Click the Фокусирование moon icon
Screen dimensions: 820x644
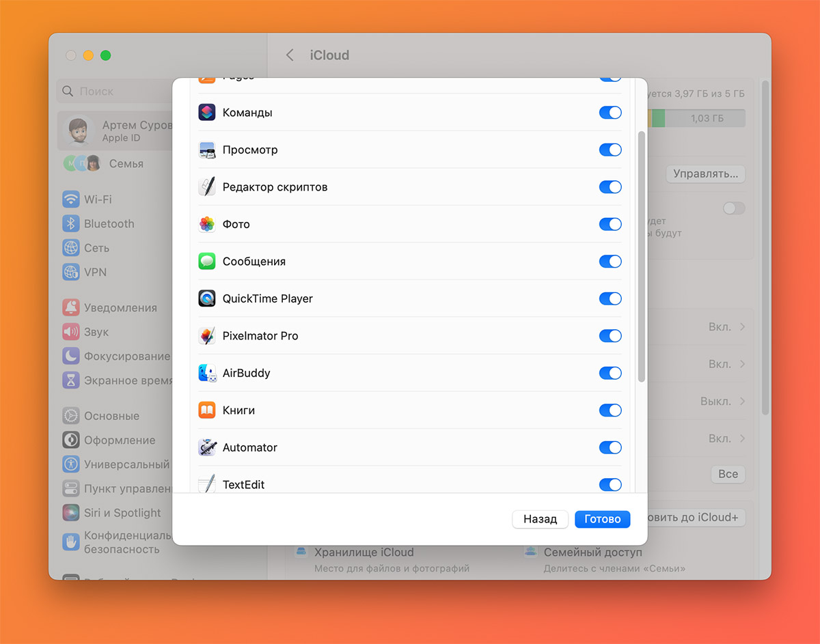pos(71,356)
